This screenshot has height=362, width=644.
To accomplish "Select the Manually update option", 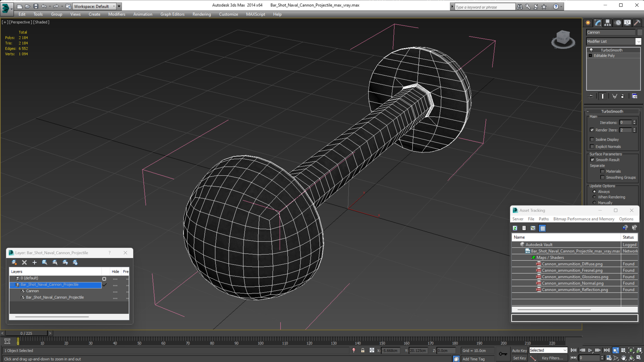I will pyautogui.click(x=594, y=203).
